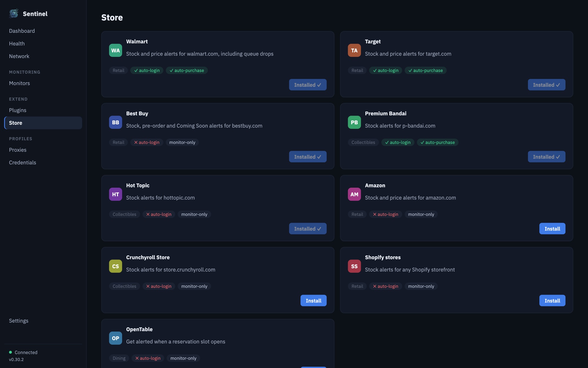Click the green Connected status dot
The height and width of the screenshot is (368, 588).
[11, 352]
